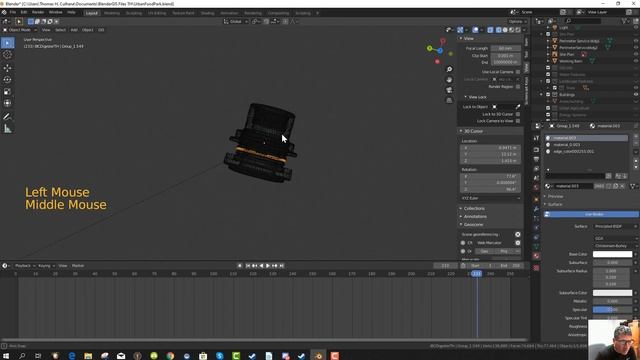Open the XYZ Euler rotation mode dropdown
The width and height of the screenshot is (640, 360).
(x=491, y=198)
